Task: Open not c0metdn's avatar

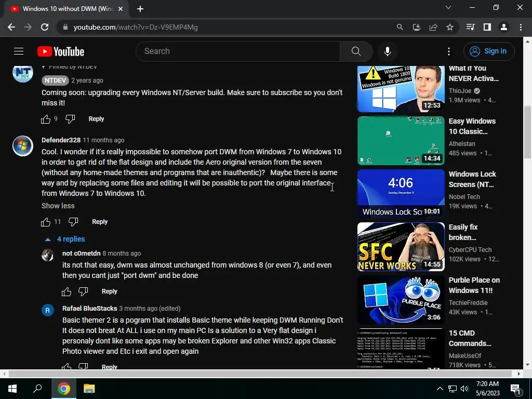Action: [47, 255]
